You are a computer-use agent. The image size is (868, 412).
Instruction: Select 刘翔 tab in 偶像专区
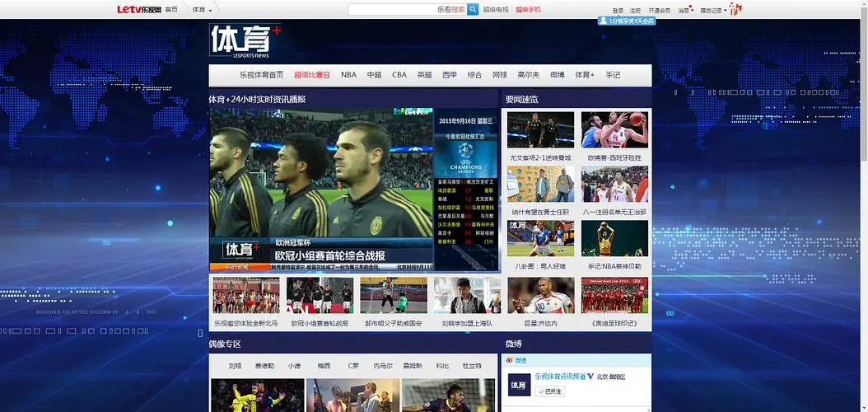pos(235,366)
